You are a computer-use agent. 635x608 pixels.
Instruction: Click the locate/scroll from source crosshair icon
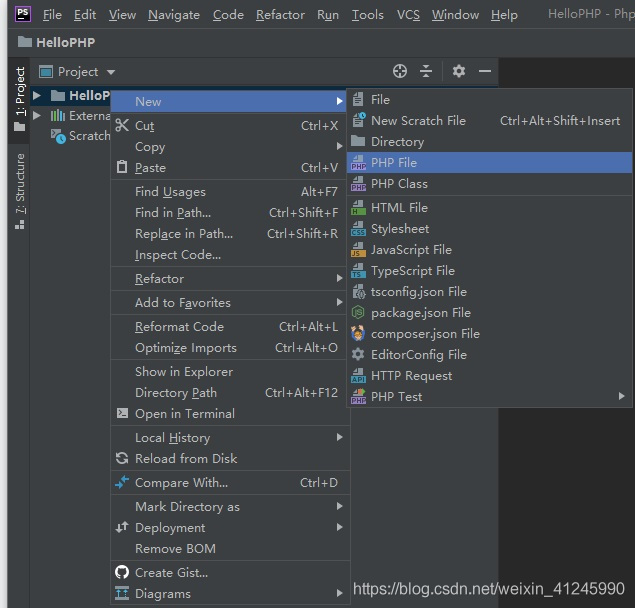pyautogui.click(x=400, y=71)
